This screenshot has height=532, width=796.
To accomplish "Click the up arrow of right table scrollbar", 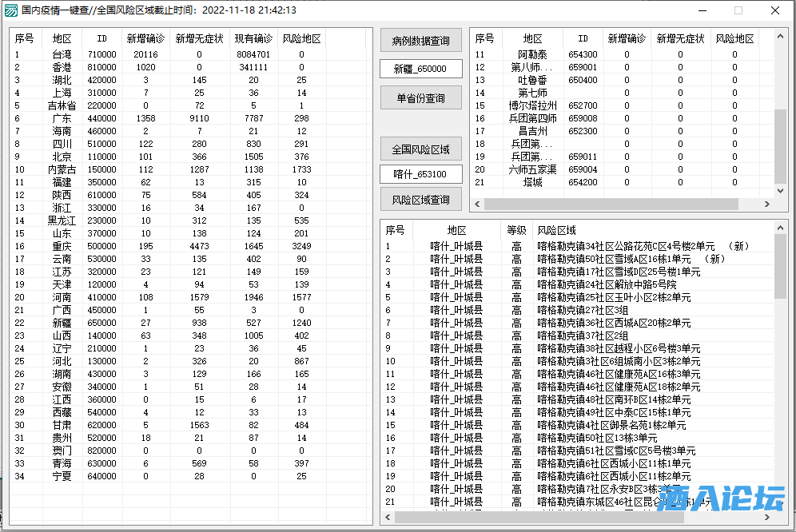I will 779,36.
